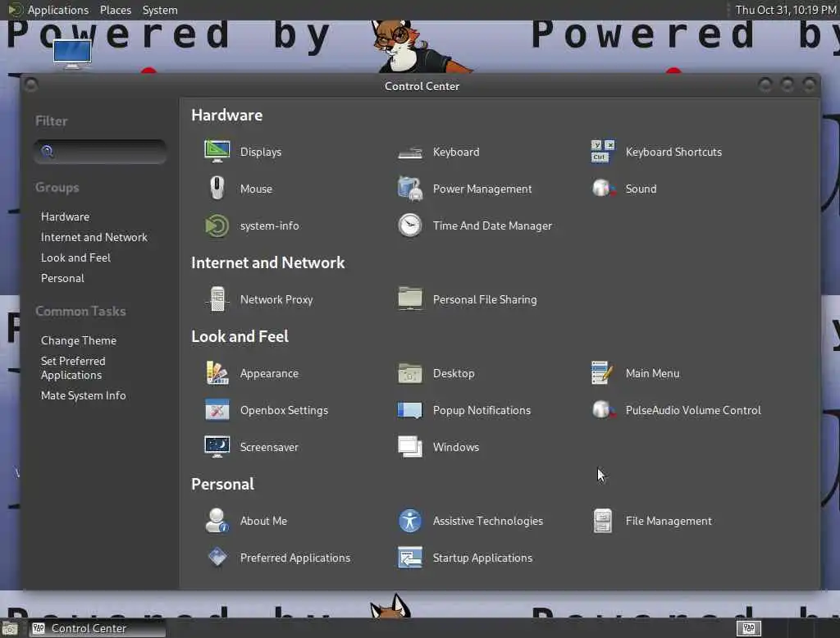The image size is (840, 638).
Task: Open the Keyboard Shortcuts icon
Action: pos(603,152)
